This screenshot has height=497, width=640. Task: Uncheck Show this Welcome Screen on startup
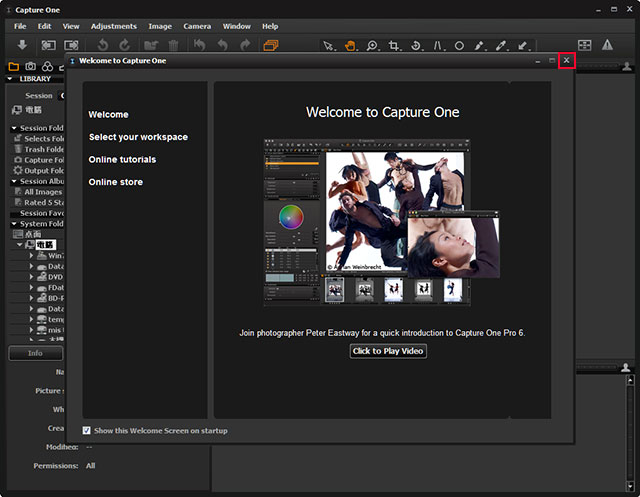coord(87,430)
